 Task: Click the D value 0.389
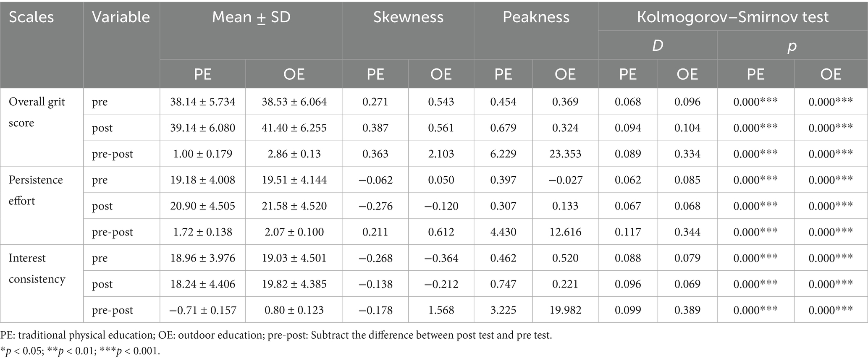(x=687, y=310)
